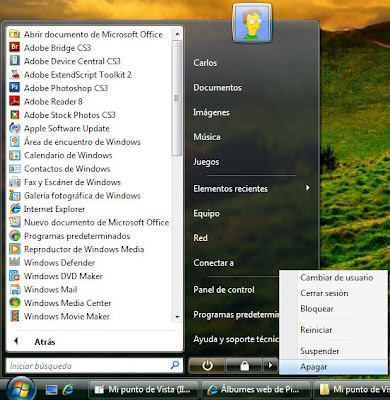Open Windows Movie Maker icon
Viewport: 390px width, 400px height.
[x=15, y=316]
